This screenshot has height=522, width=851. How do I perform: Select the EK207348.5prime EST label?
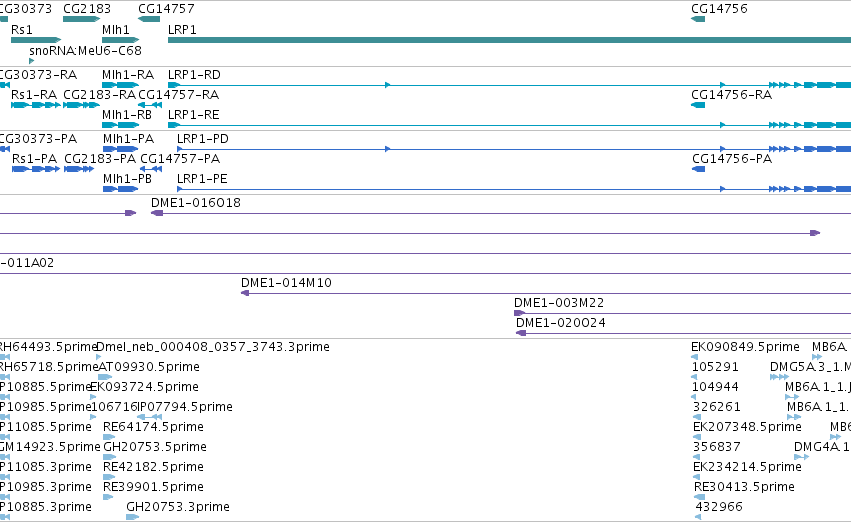747,426
